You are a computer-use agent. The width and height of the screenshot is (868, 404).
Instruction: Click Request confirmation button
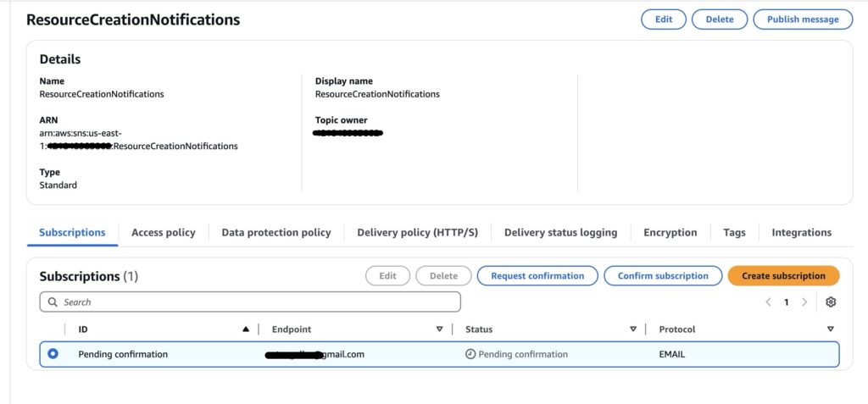(x=537, y=275)
